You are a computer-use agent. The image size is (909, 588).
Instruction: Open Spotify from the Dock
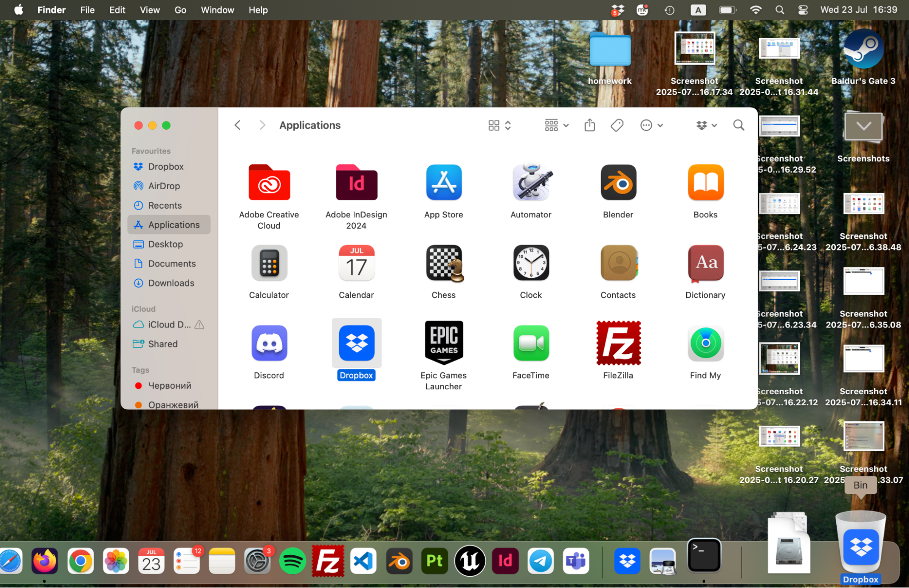[x=292, y=561]
